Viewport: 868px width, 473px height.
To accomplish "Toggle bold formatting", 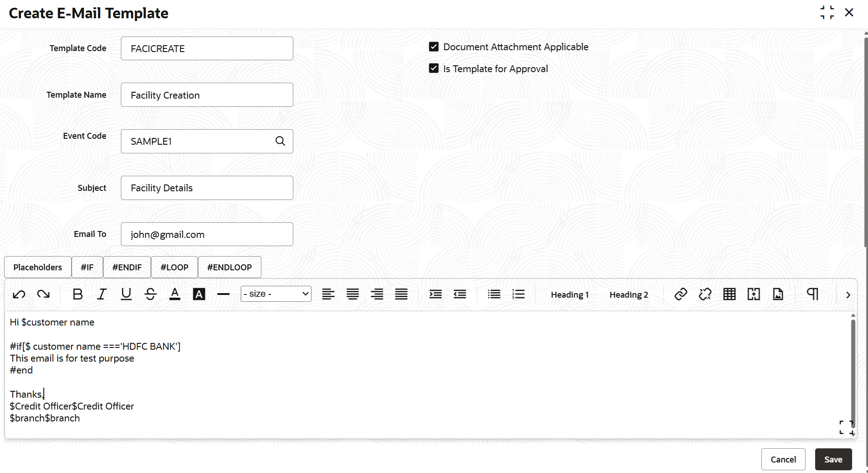I will tap(78, 294).
